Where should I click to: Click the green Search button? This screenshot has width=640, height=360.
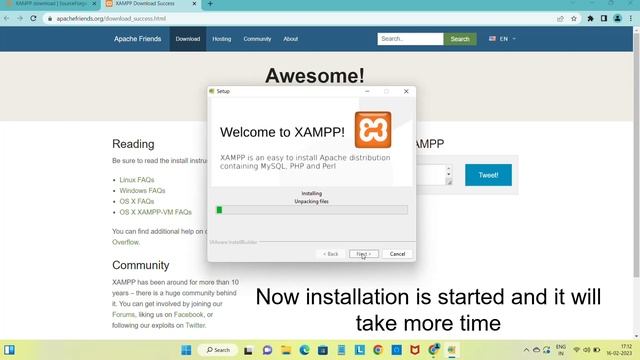coord(460,39)
